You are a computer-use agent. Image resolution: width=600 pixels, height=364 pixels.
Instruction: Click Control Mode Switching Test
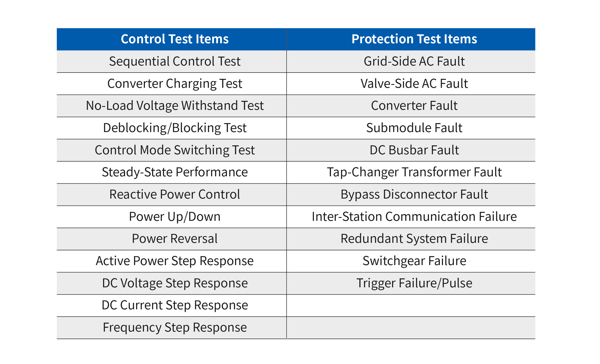click(x=175, y=150)
